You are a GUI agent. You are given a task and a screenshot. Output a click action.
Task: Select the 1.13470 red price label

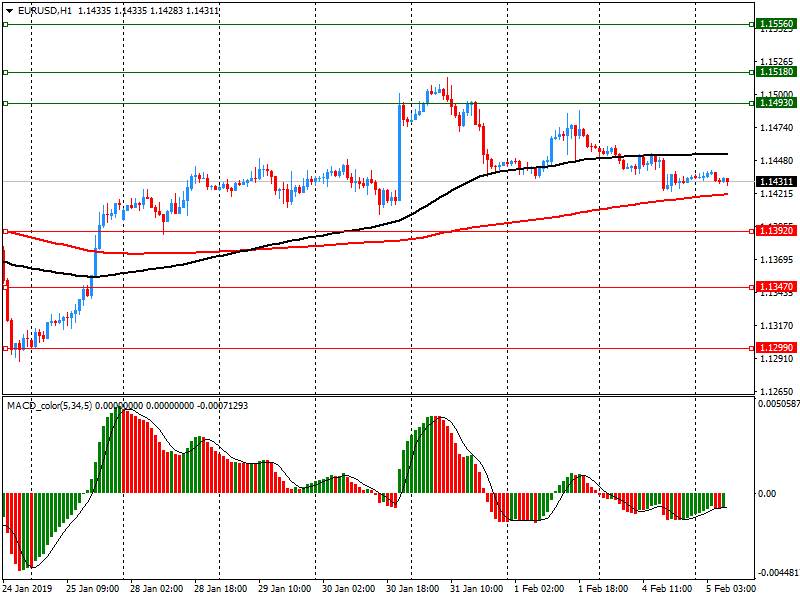pyautogui.click(x=775, y=287)
